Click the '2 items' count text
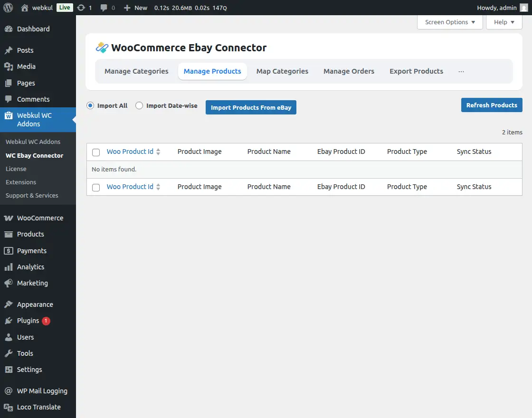 [512, 133]
